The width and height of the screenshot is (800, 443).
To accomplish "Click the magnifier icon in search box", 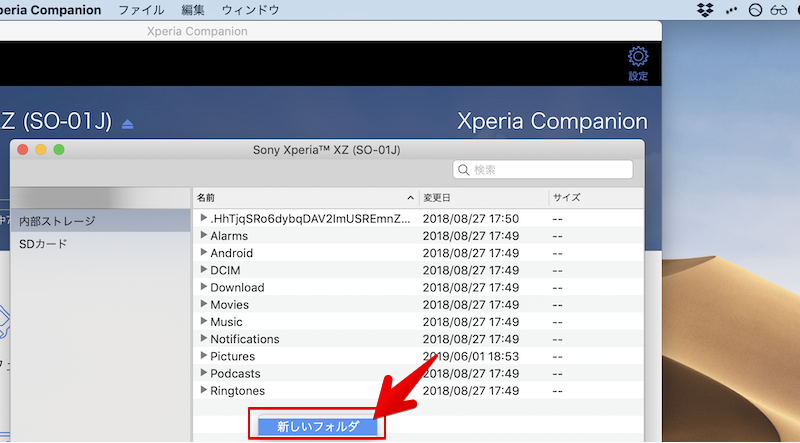I will 464,170.
